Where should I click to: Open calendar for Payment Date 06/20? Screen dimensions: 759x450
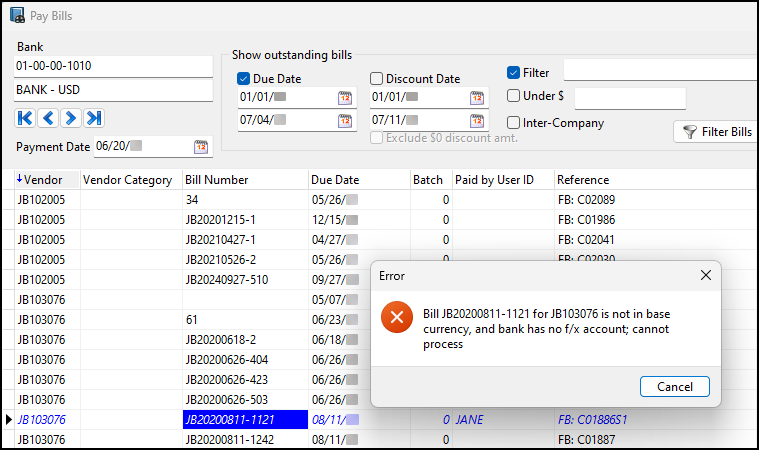coord(201,147)
